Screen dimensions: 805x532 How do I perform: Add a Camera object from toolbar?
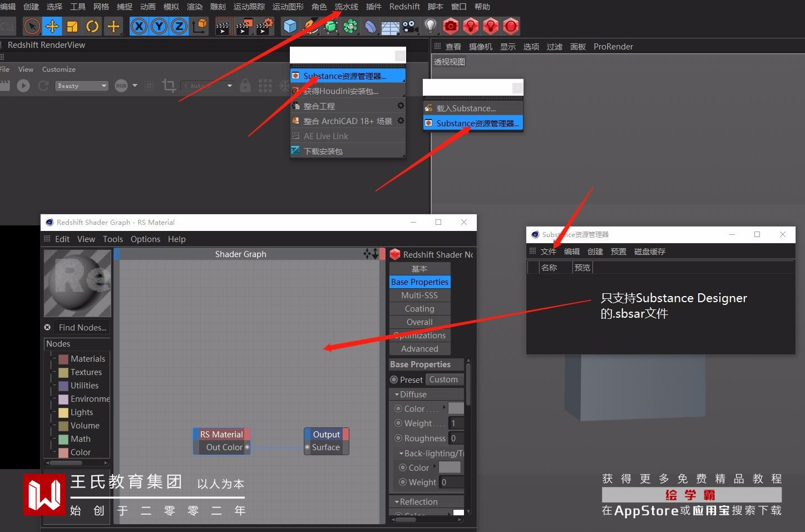(x=410, y=26)
